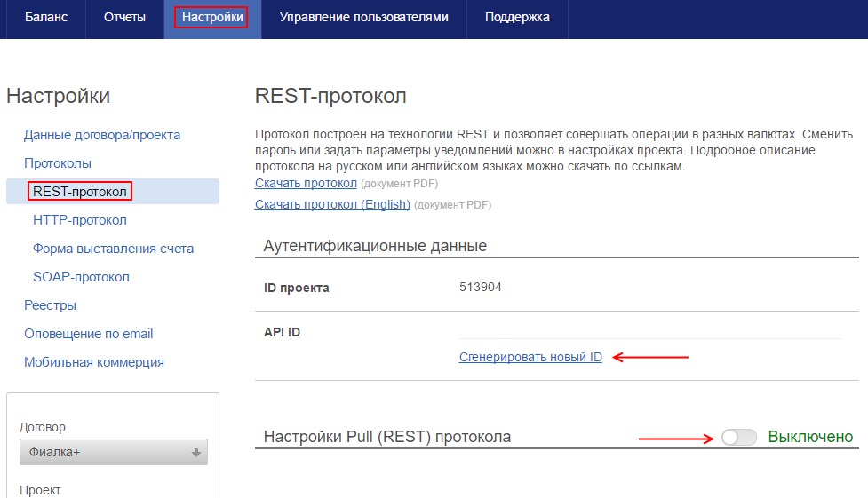The height and width of the screenshot is (498, 868).
Task: Click Сгенерировать новый ID link
Action: 530,357
